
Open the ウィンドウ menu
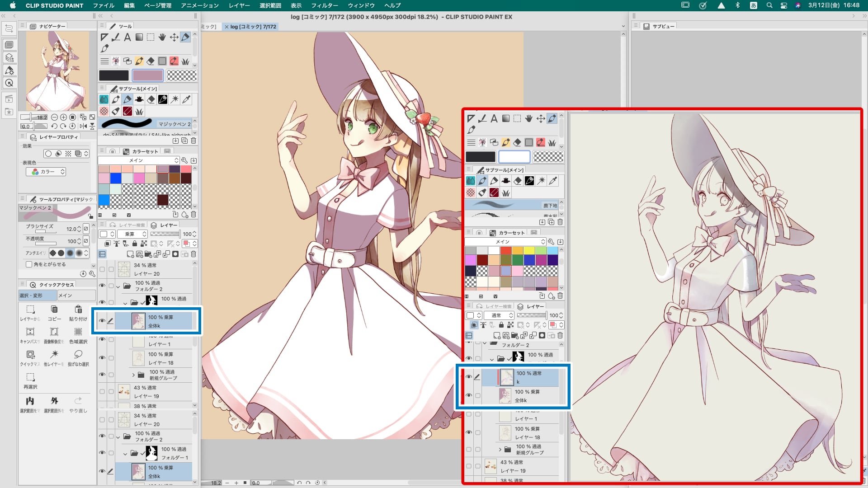click(x=361, y=5)
